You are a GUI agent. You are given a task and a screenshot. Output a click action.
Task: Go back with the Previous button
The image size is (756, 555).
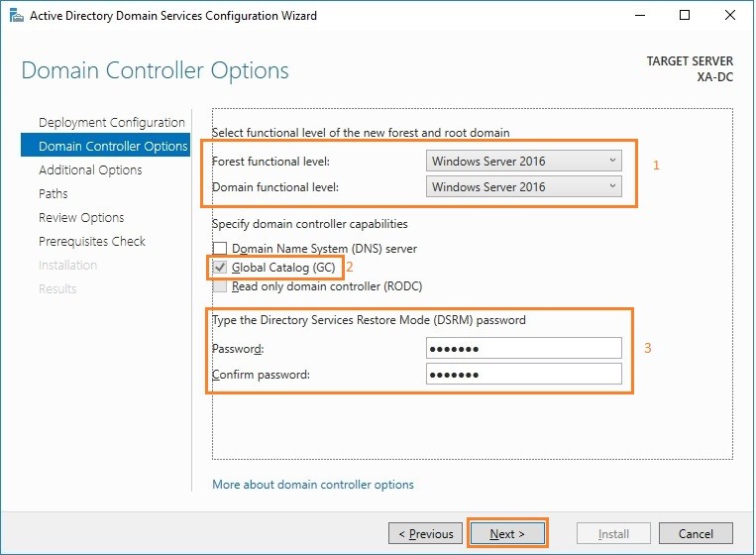(x=425, y=533)
